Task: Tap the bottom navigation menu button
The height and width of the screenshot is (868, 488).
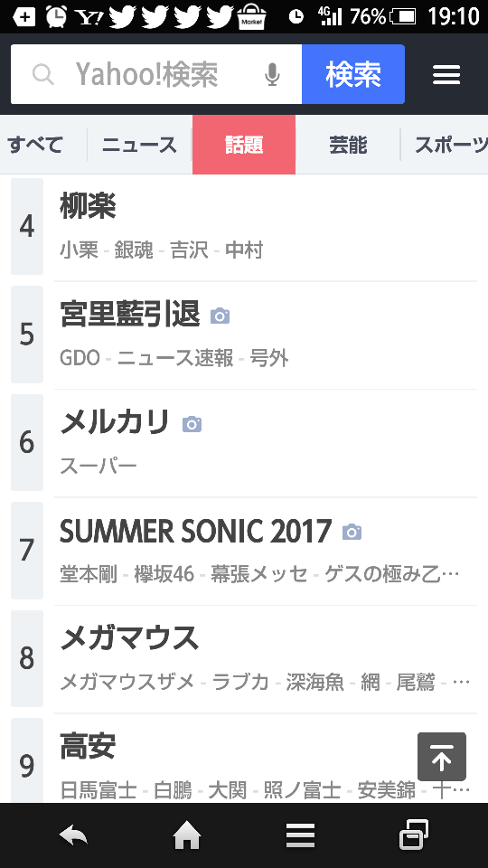Action: [x=300, y=835]
